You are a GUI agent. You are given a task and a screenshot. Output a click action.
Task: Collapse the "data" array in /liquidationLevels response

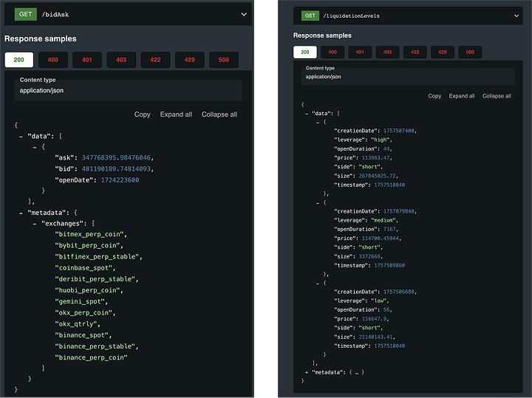(307, 113)
